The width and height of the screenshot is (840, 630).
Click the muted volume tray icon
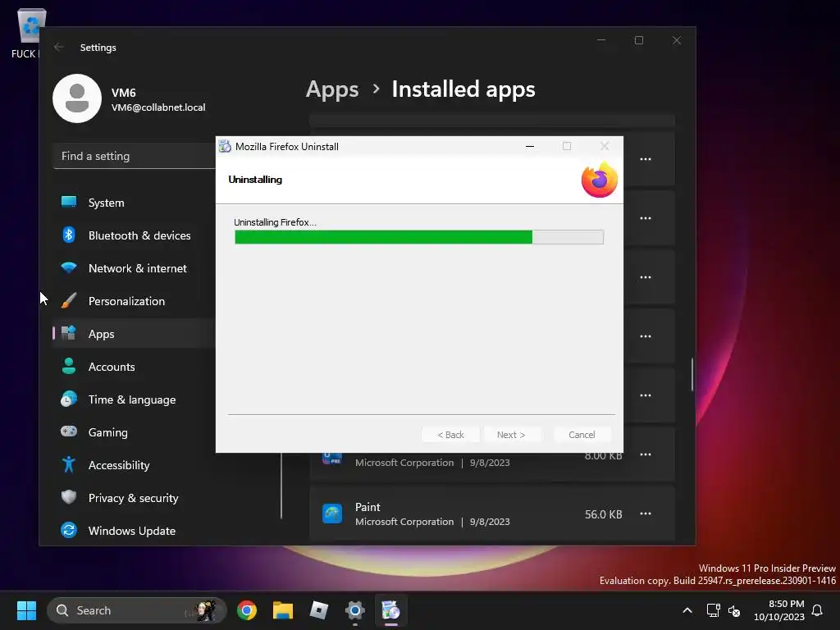pyautogui.click(x=734, y=610)
